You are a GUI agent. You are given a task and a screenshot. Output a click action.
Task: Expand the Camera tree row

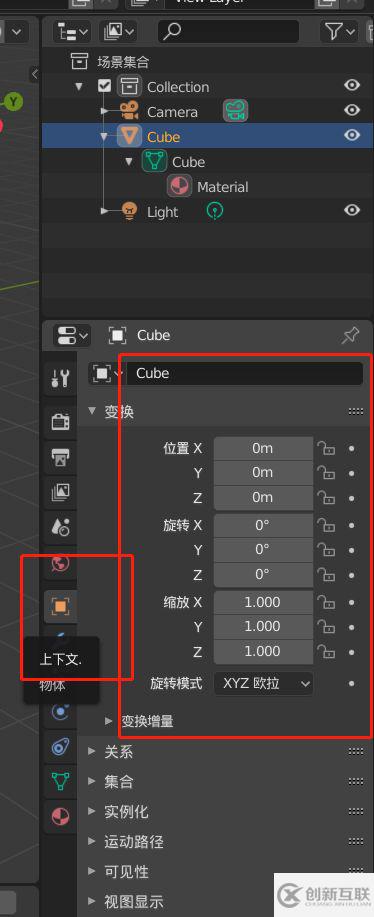pyautogui.click(x=105, y=111)
